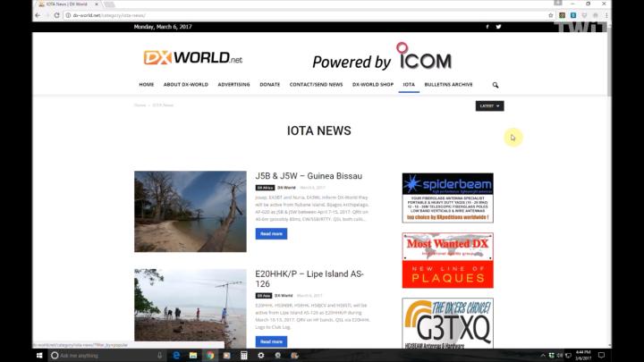Click Read more under E20HHK/P article
This screenshot has width=644, height=362.
[x=271, y=341]
